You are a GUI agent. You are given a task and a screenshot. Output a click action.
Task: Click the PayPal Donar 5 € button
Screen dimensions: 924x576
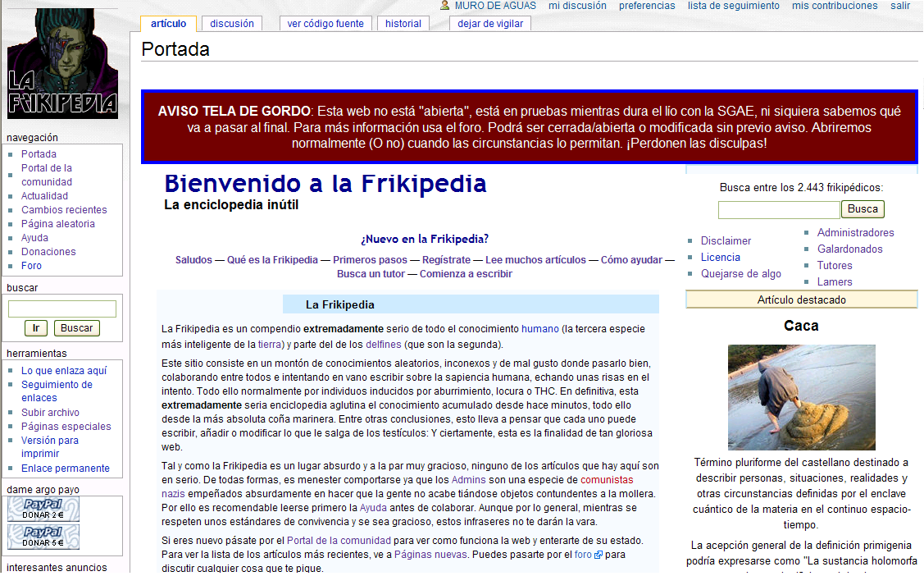[x=43, y=537]
